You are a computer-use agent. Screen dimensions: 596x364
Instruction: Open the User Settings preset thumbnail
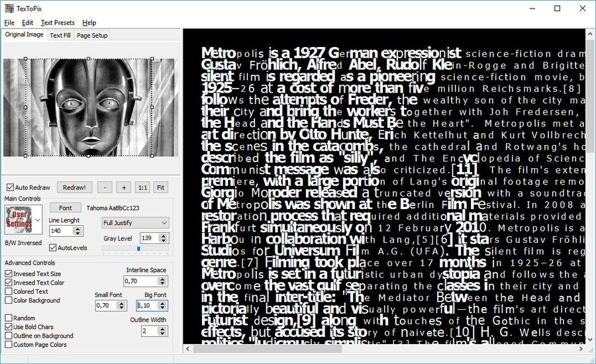point(19,220)
